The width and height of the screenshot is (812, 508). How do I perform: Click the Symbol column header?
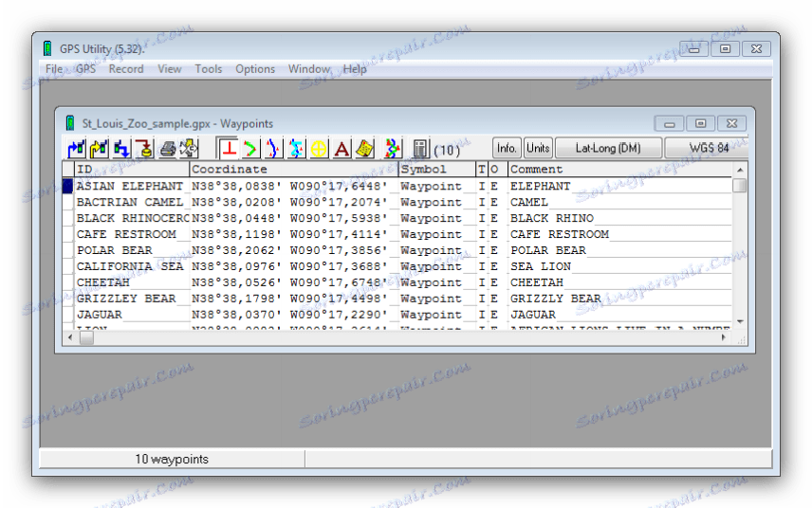[x=437, y=169]
